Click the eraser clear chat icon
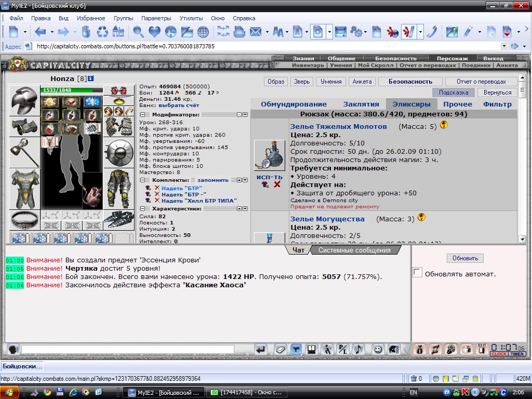Image resolution: width=532 pixels, height=399 pixels. 280,350
